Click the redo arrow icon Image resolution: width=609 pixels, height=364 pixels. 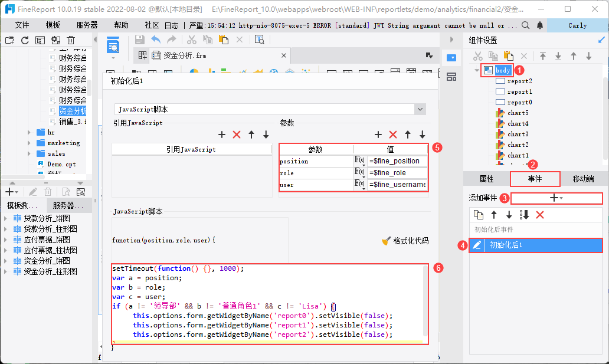point(171,40)
